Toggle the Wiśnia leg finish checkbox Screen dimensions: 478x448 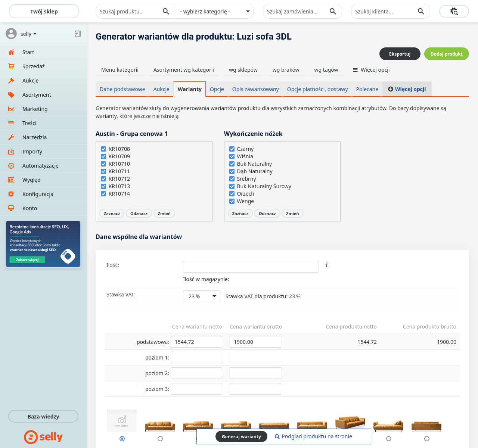232,156
